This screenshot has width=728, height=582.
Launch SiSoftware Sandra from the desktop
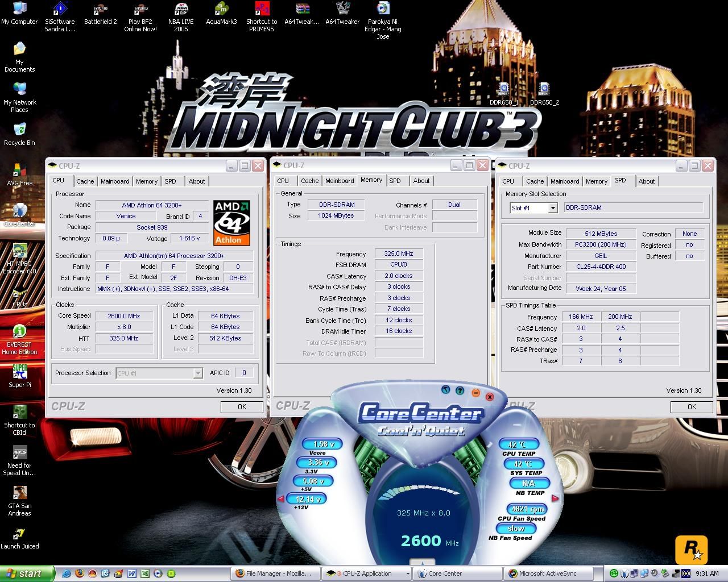(x=60, y=17)
